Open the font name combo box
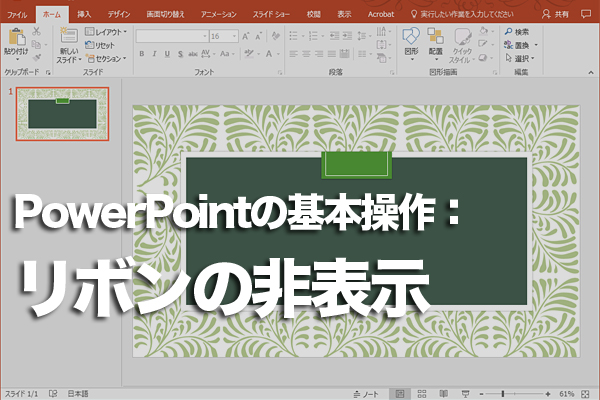Screen dimensions: 600x400 tap(172, 36)
